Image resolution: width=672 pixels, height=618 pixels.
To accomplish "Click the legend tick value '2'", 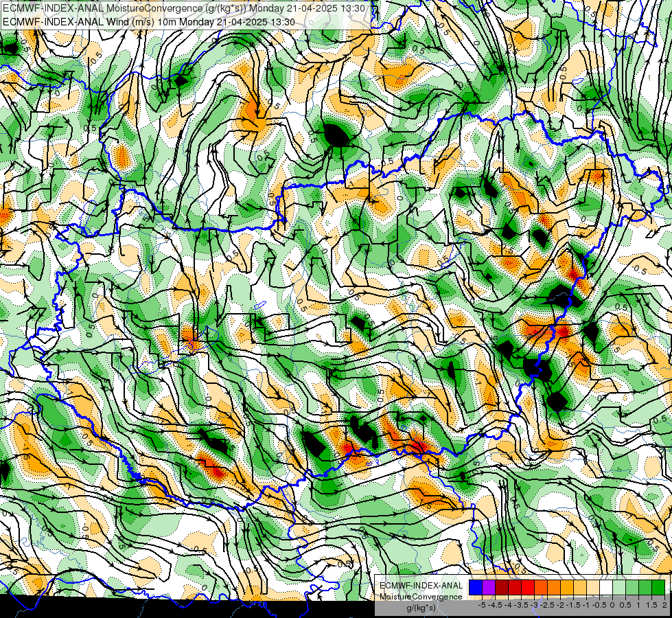I will pyautogui.click(x=664, y=605).
